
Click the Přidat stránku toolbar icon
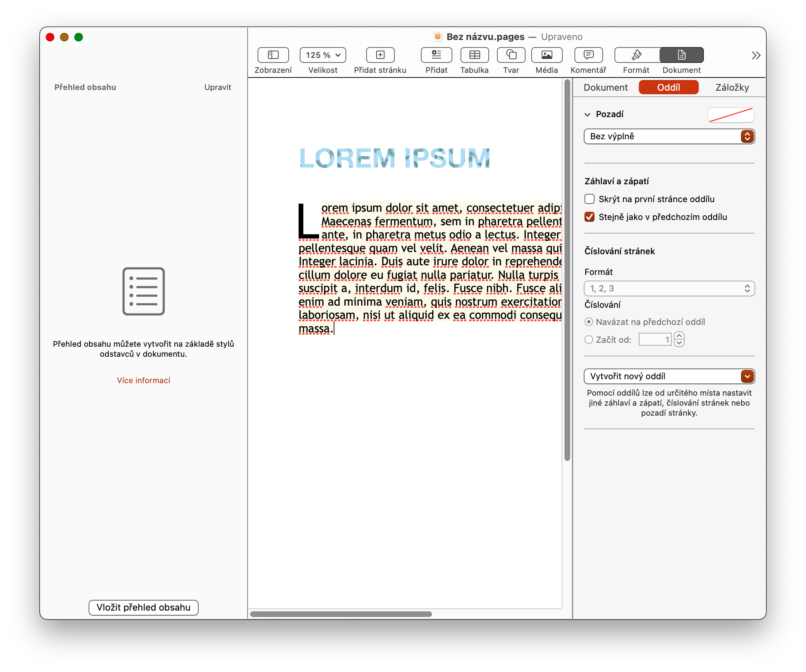[380, 55]
